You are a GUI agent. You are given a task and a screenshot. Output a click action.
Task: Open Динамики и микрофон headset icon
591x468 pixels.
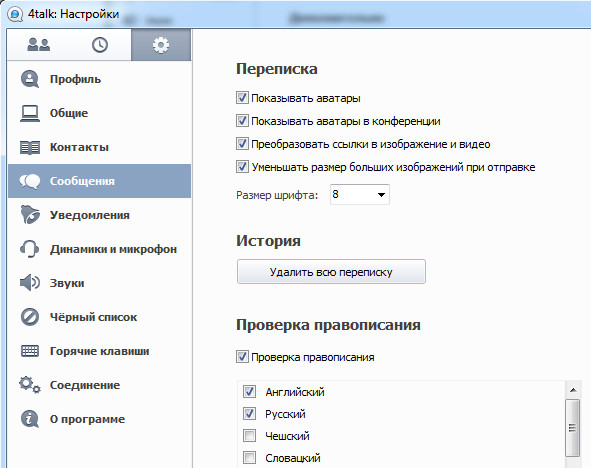[x=29, y=249]
